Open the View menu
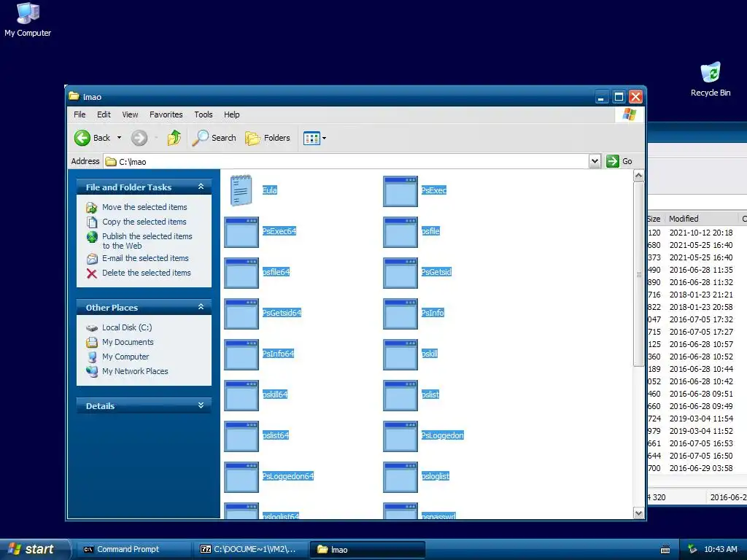 pos(130,114)
